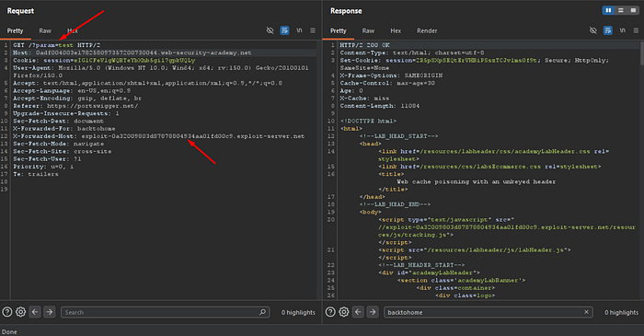The width and height of the screenshot is (644, 336).
Task: Open search settings gear below Request panel
Action: pyautogui.click(x=20, y=312)
